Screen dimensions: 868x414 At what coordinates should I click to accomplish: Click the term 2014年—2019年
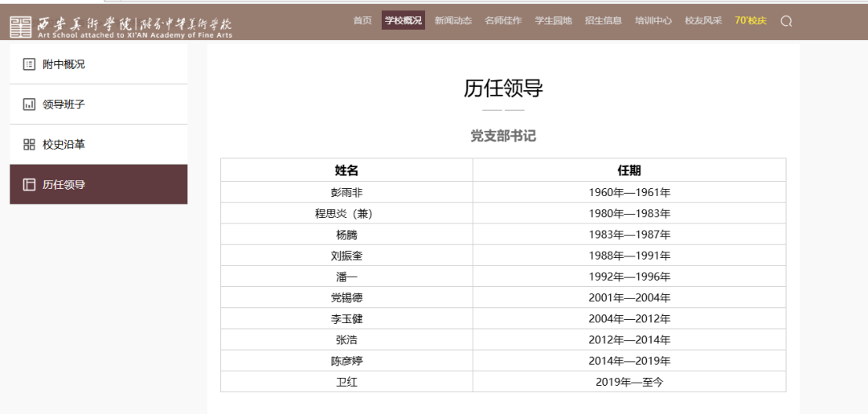[629, 360]
